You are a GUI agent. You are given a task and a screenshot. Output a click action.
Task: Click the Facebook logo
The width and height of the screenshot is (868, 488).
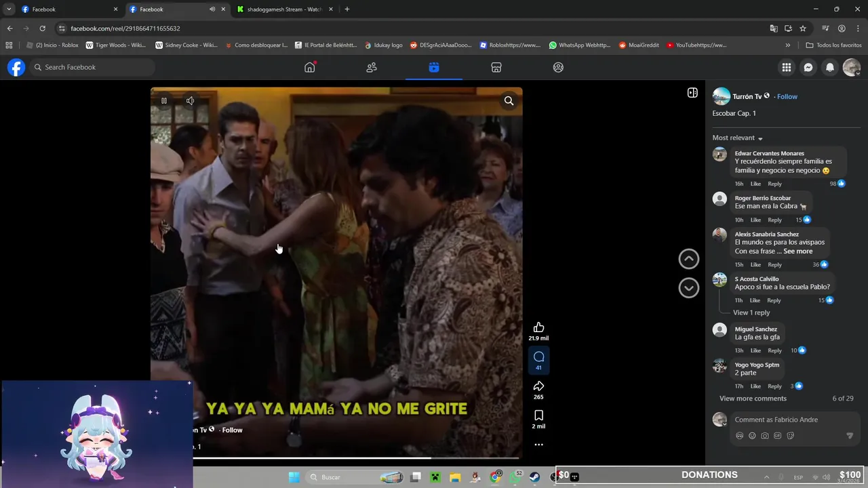coord(16,67)
